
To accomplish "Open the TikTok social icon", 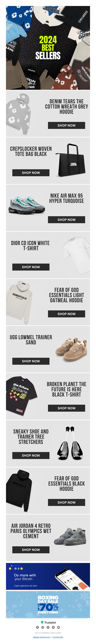I will [48, 627].
